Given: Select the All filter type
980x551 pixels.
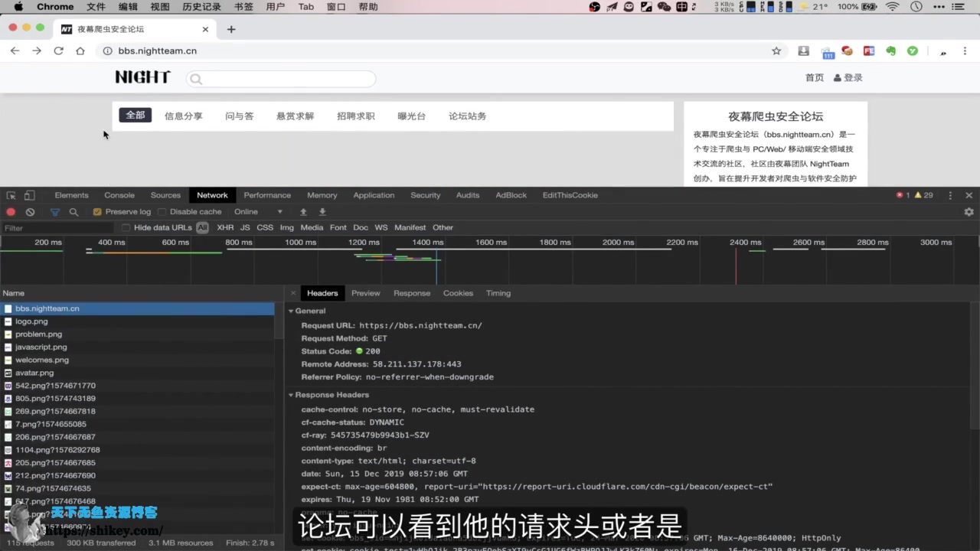Looking at the screenshot, I should [202, 228].
